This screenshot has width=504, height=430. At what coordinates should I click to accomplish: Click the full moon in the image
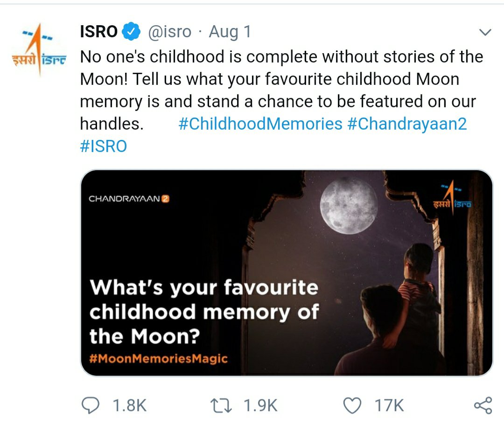[x=349, y=205]
